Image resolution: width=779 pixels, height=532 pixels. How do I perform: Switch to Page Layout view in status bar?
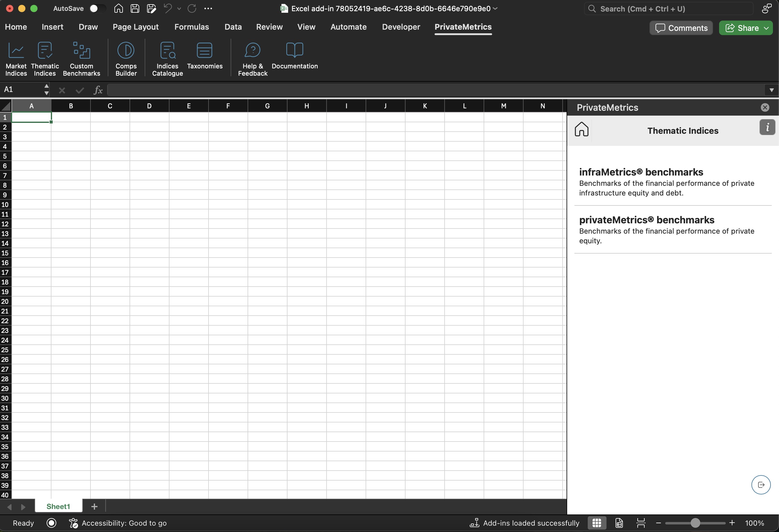pyautogui.click(x=619, y=523)
